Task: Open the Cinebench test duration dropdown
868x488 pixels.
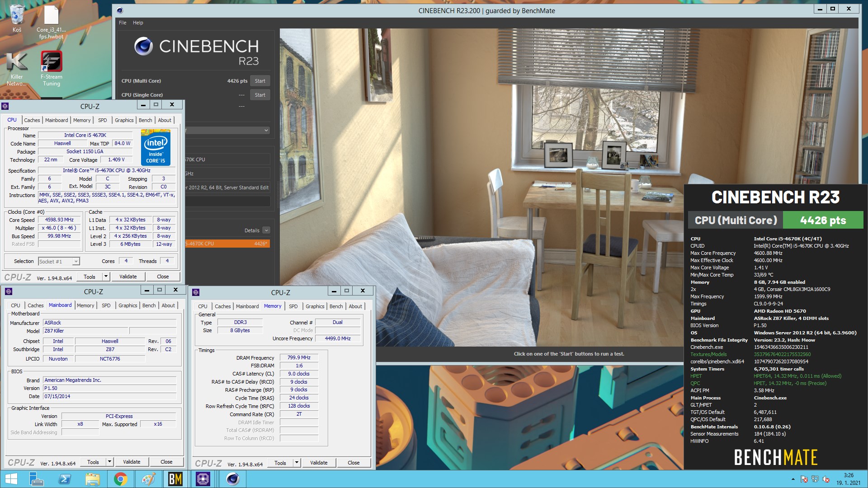Action: [x=227, y=130]
